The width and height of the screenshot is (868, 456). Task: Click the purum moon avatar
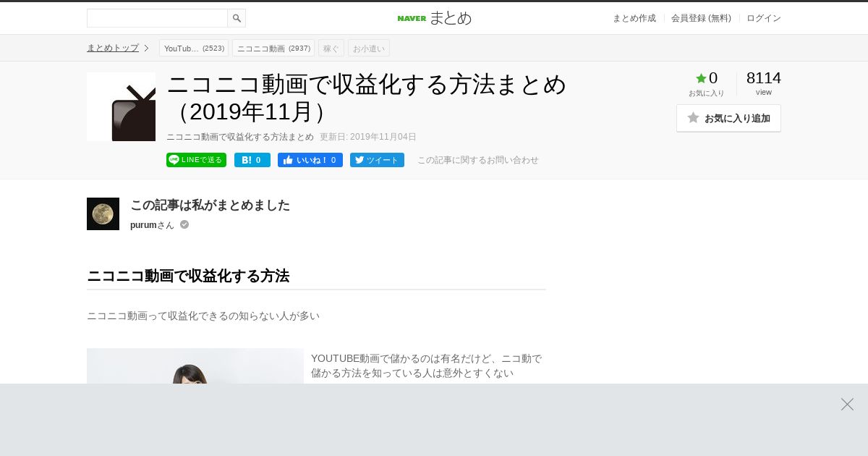pyautogui.click(x=103, y=214)
